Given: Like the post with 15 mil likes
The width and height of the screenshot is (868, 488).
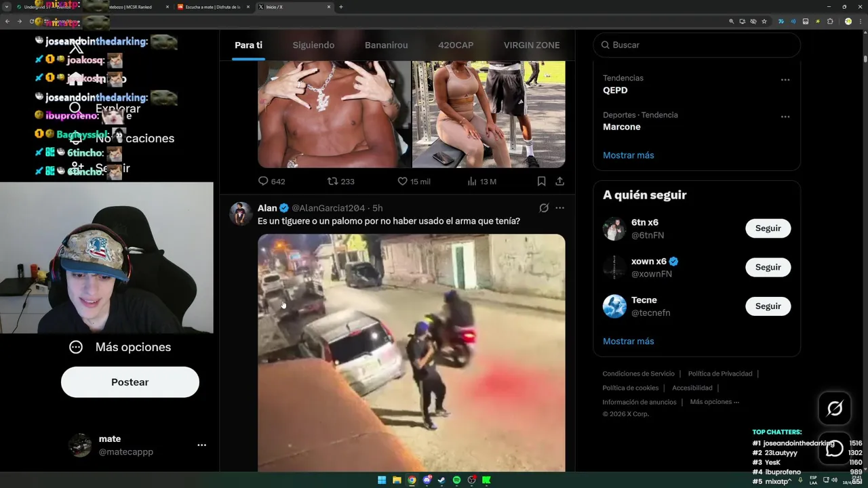Looking at the screenshot, I should click(x=414, y=181).
